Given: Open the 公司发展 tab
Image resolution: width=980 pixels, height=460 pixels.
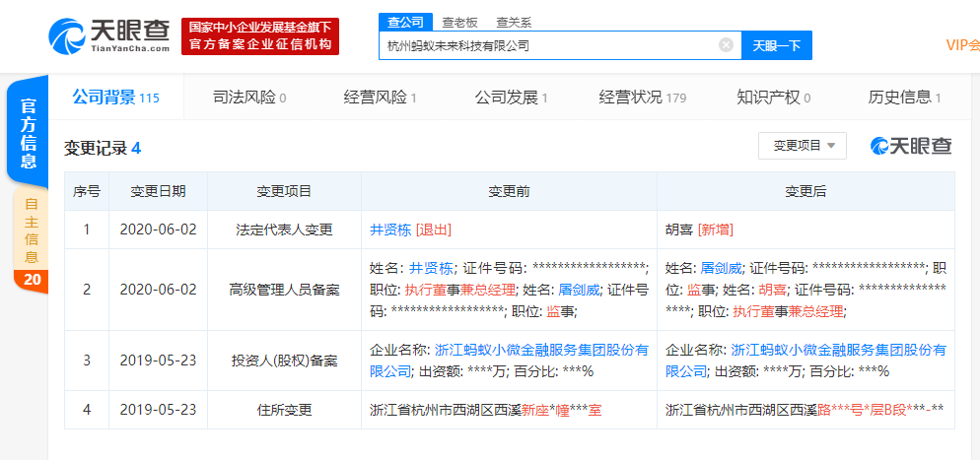Looking at the screenshot, I should click(x=512, y=98).
